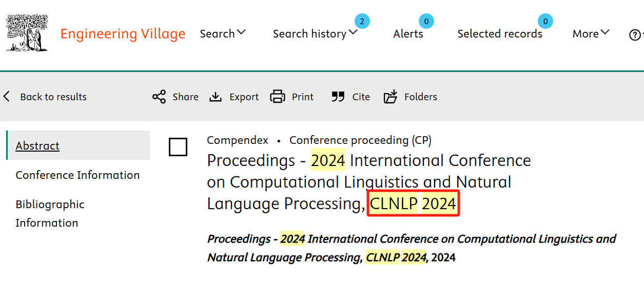Viewport: 644px width, 295px height.
Task: Click the Share network icon
Action: [x=159, y=97]
